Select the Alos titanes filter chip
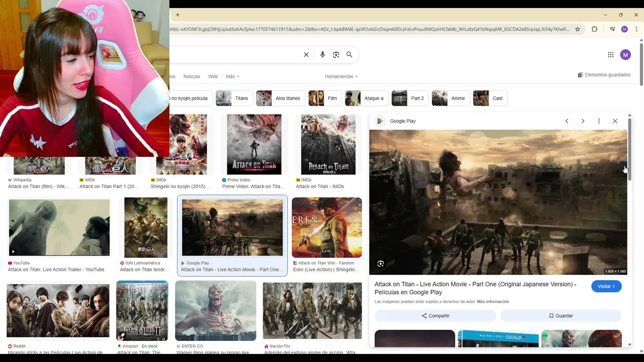 [280, 98]
